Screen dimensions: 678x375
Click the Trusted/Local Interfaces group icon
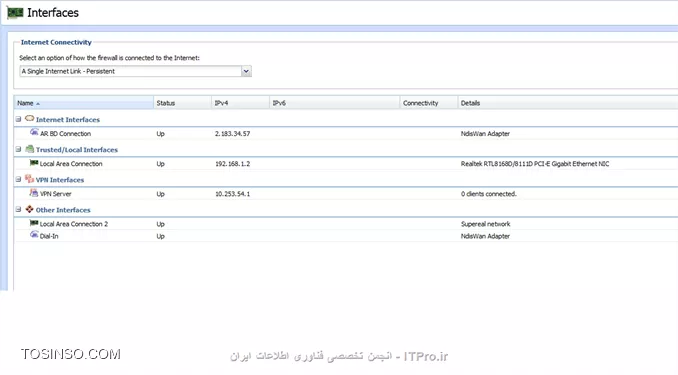tap(29, 149)
